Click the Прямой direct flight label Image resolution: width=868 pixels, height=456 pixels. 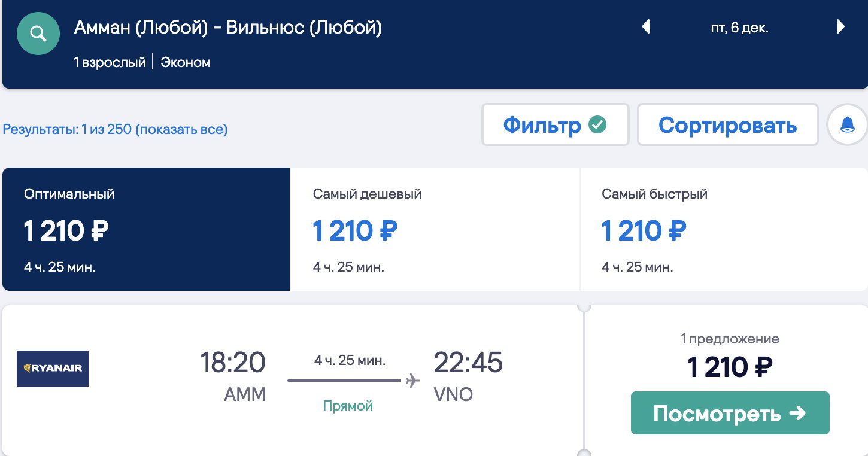[x=348, y=406]
